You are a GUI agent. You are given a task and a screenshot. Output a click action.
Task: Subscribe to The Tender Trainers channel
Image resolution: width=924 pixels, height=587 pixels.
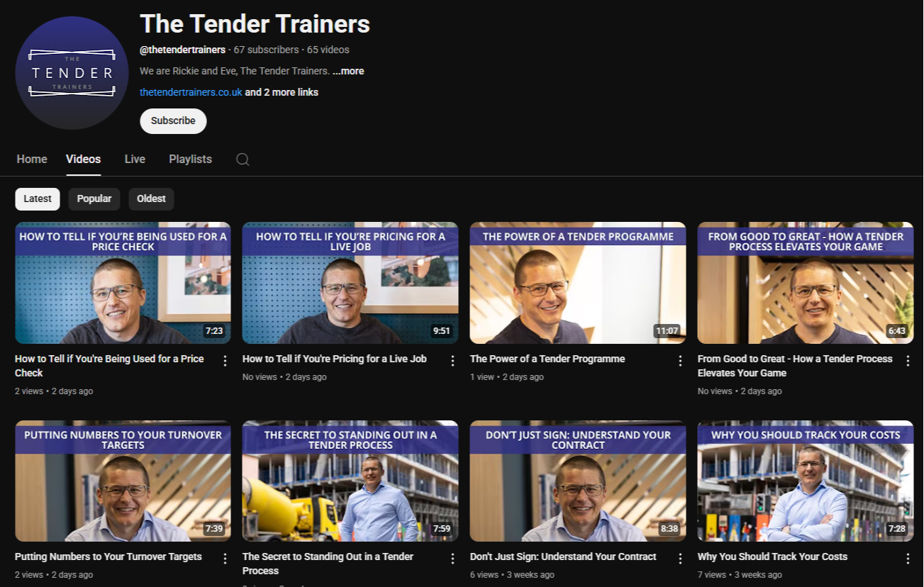[173, 121]
